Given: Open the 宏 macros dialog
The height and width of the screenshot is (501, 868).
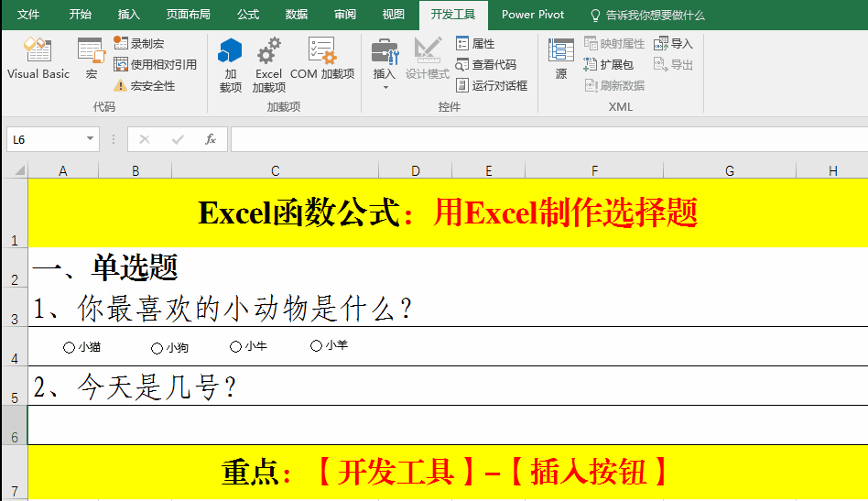Looking at the screenshot, I should [92, 59].
